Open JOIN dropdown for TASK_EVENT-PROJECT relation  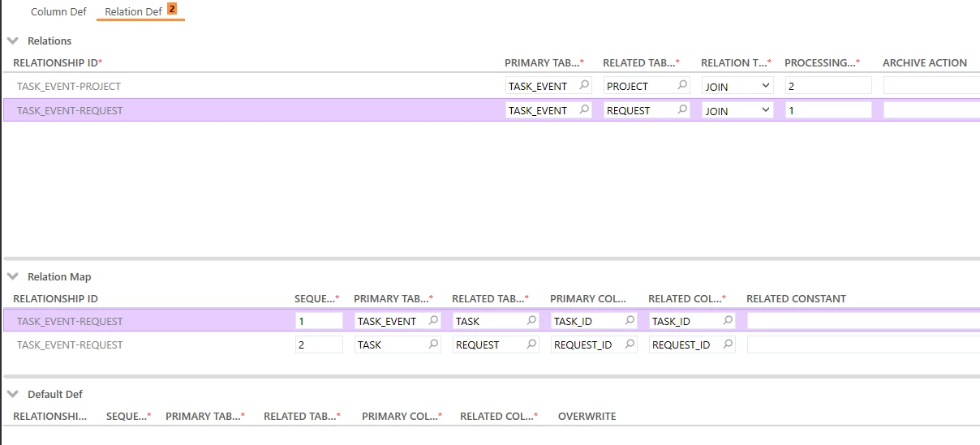click(737, 86)
